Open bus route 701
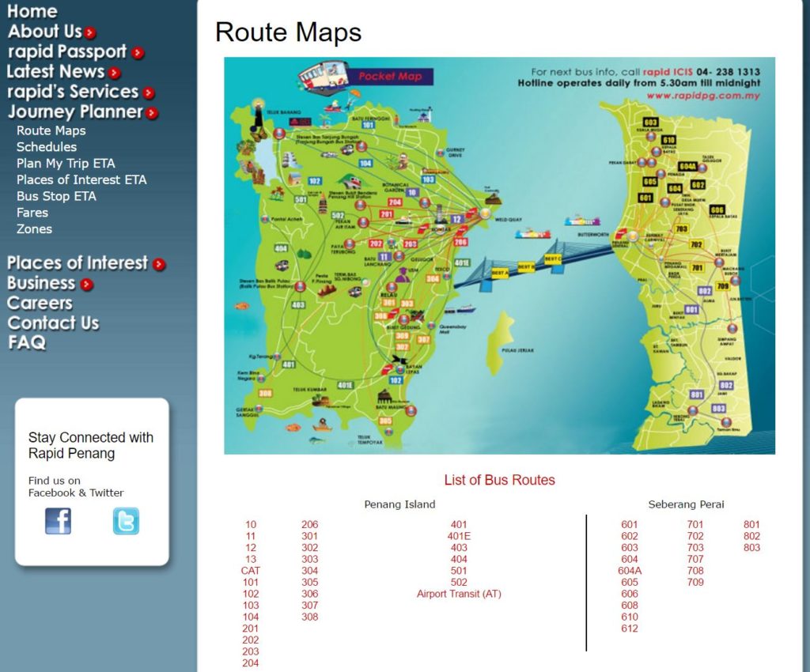Image resolution: width=810 pixels, height=672 pixels. click(695, 525)
